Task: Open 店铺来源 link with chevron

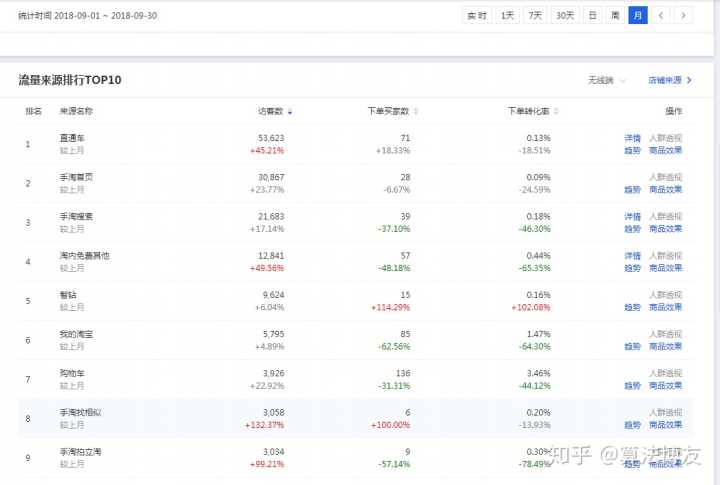Action: [x=670, y=80]
